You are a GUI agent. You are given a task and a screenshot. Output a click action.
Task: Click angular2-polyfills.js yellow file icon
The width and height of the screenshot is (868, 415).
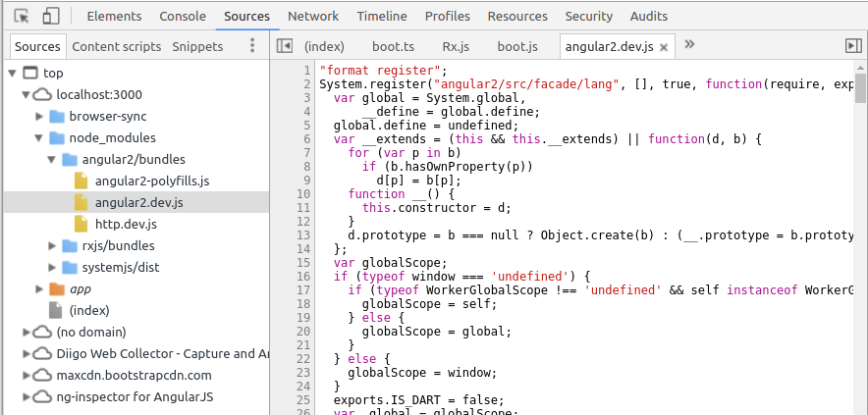click(81, 181)
